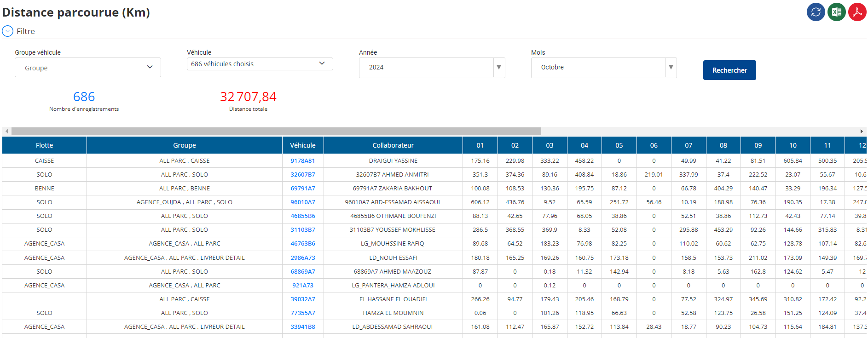The width and height of the screenshot is (868, 338).
Task: Click the Rechercher button
Action: pos(729,70)
